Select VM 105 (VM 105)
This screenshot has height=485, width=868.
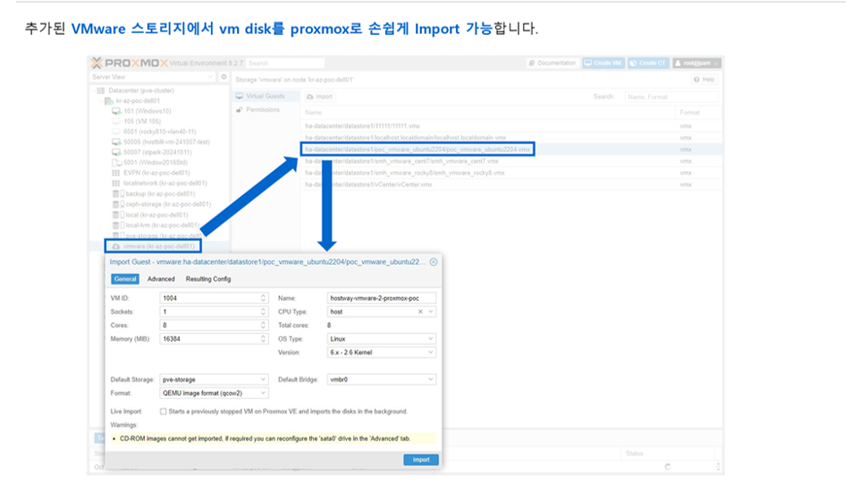142,122
